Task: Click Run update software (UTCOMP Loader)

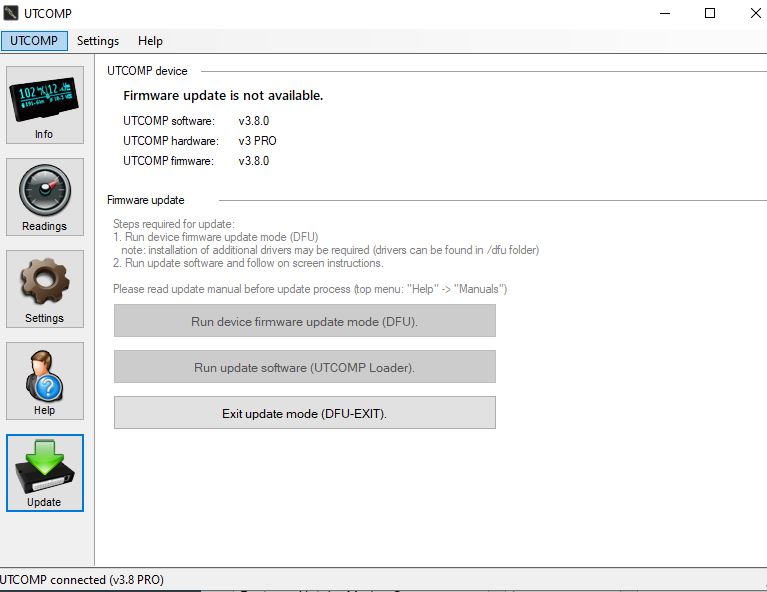Action: tap(305, 367)
